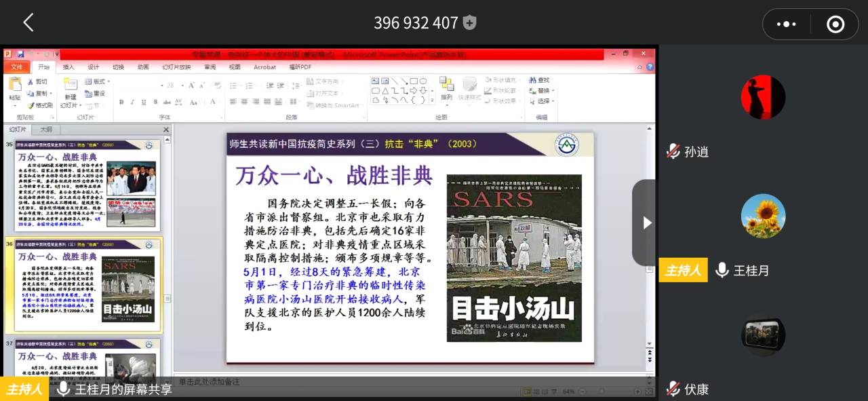The width and height of the screenshot is (868, 401).
Task: Toggle italic formatting in the font group
Action: (x=132, y=102)
